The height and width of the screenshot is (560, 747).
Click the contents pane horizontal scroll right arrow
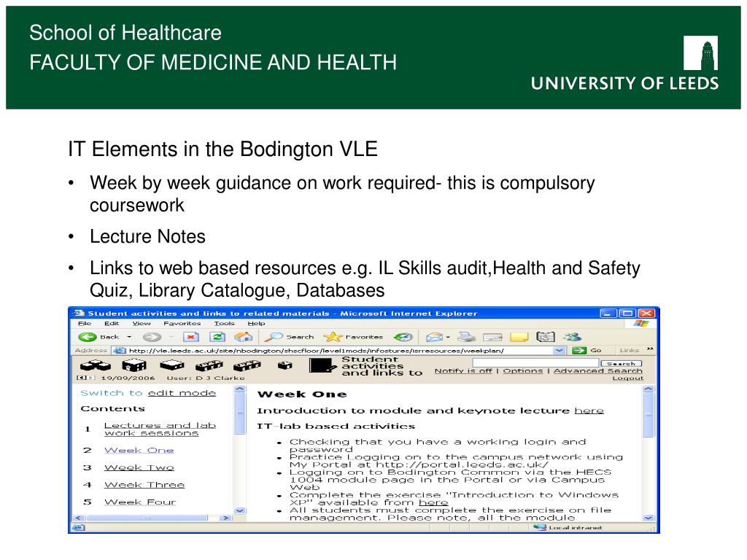coord(226,518)
